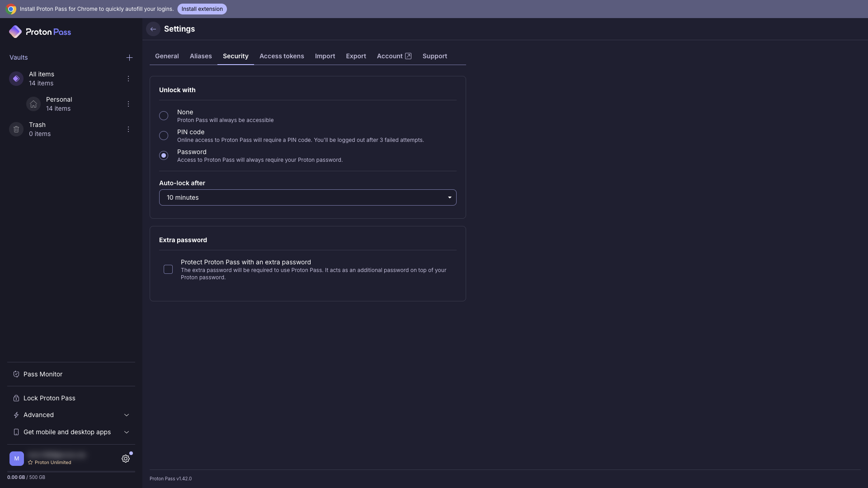Image resolution: width=868 pixels, height=488 pixels.
Task: Click the Security tab
Action: (x=236, y=56)
